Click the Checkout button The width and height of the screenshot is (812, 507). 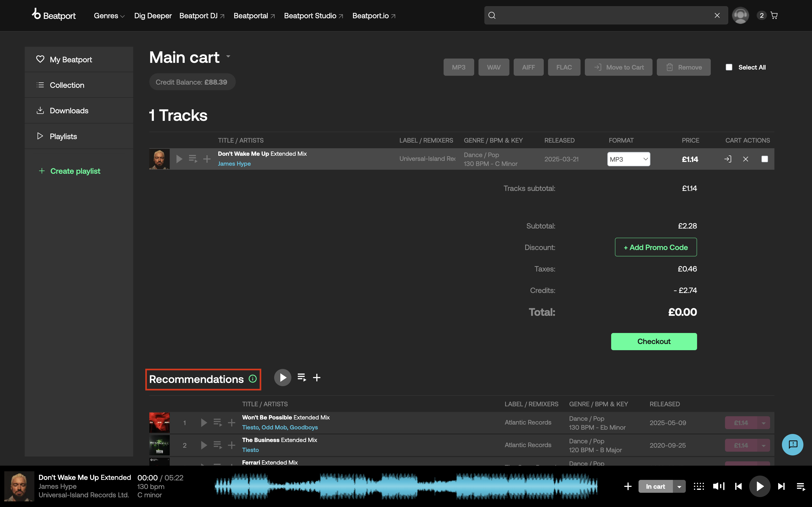pyautogui.click(x=654, y=341)
